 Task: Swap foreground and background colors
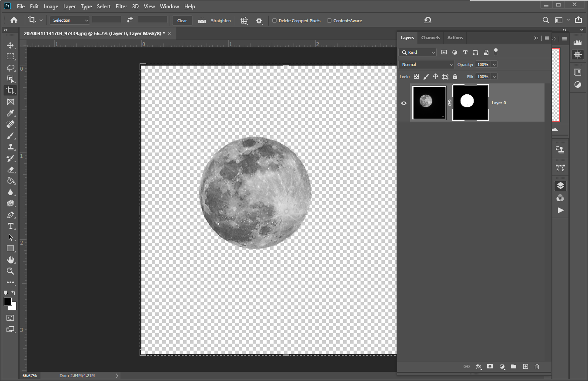click(14, 293)
